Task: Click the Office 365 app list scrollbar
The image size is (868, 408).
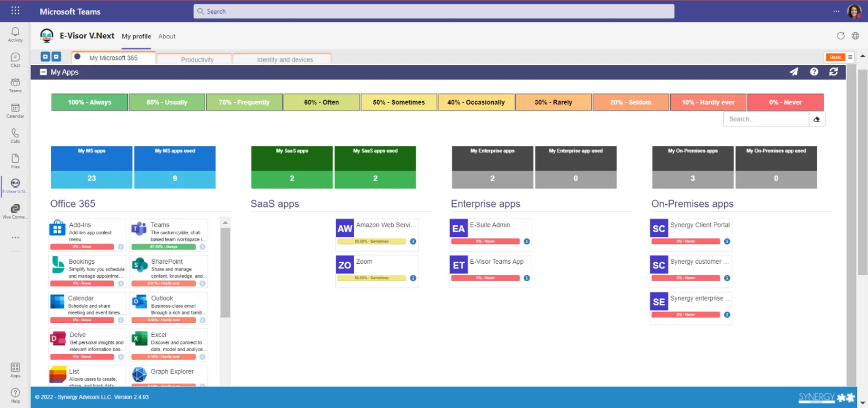Action: [225, 273]
